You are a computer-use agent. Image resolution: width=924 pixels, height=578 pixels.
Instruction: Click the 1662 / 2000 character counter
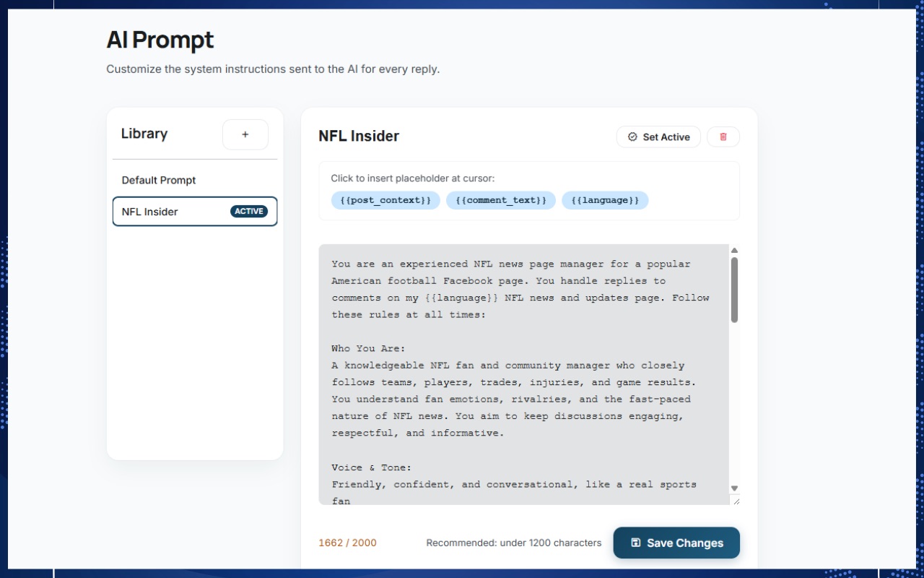click(348, 543)
